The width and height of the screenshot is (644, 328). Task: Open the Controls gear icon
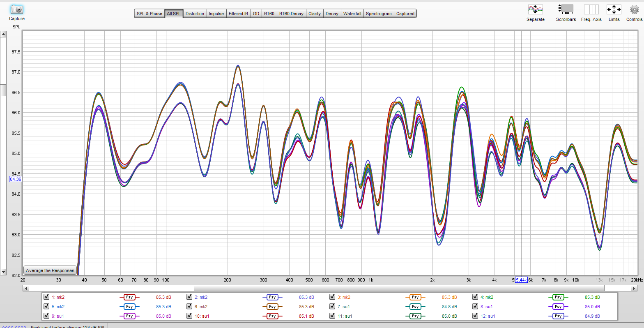point(634,9)
